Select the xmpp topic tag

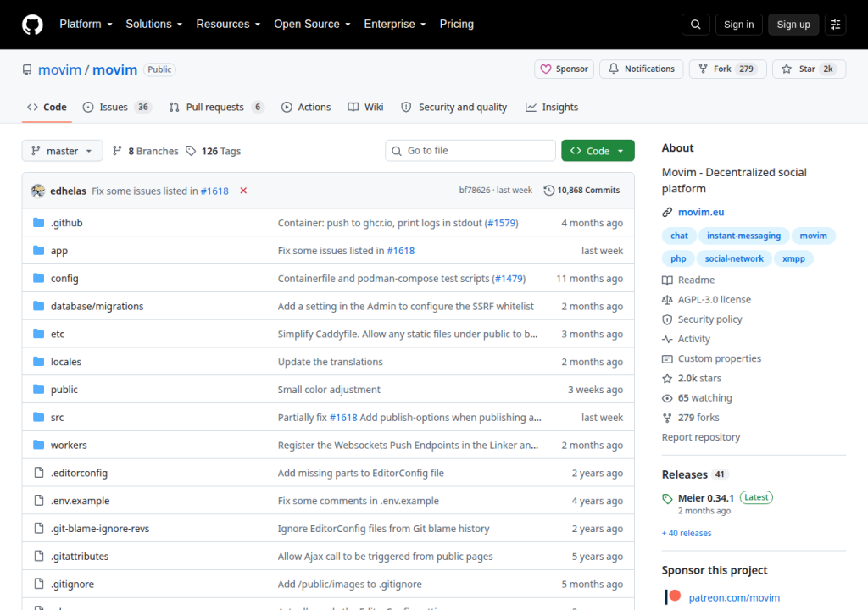(793, 258)
